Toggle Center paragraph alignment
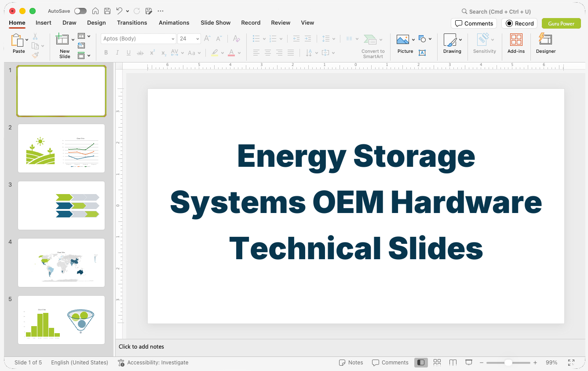 pyautogui.click(x=268, y=53)
